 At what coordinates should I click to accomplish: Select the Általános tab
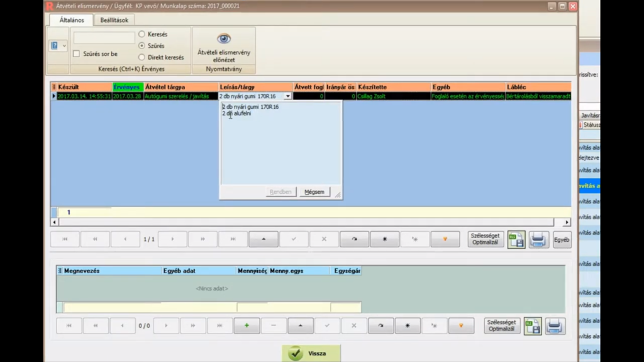click(72, 20)
